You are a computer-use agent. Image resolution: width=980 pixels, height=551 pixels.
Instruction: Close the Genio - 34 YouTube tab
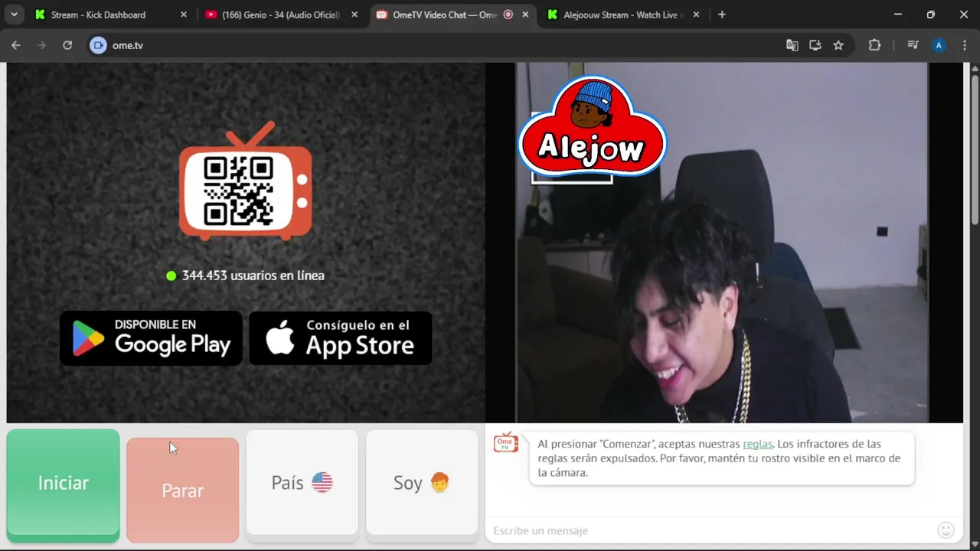tap(354, 15)
